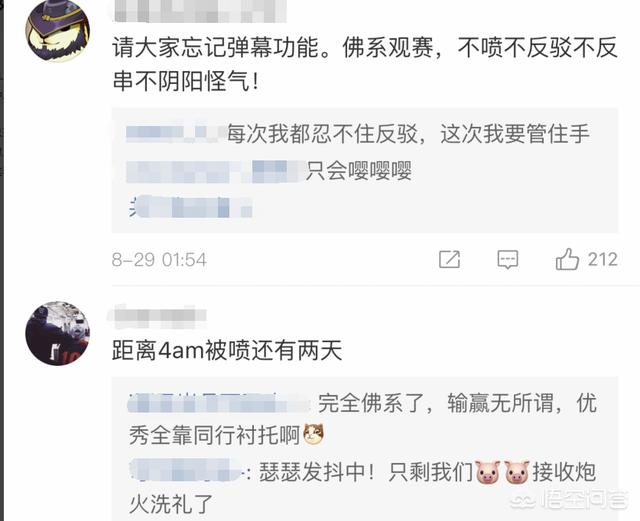Select the comment 距离4am被喷还有两天
Screen dimensions: 640x521
227,351
